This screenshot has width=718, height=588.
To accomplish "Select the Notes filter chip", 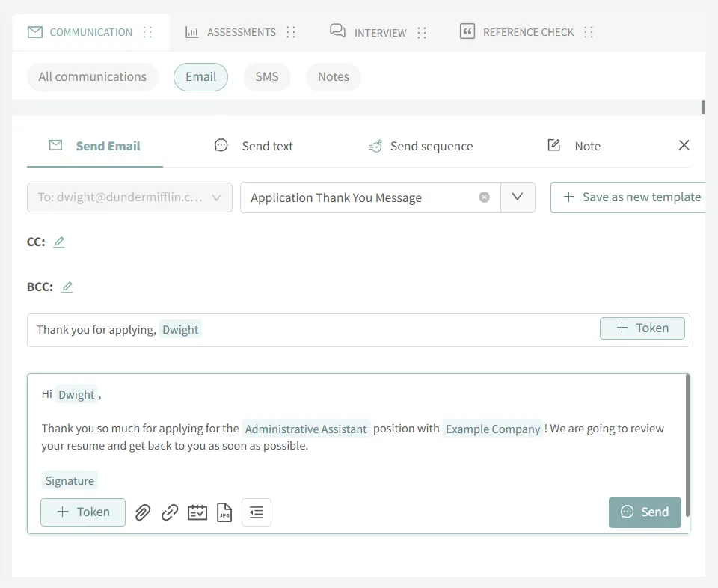I will [333, 76].
